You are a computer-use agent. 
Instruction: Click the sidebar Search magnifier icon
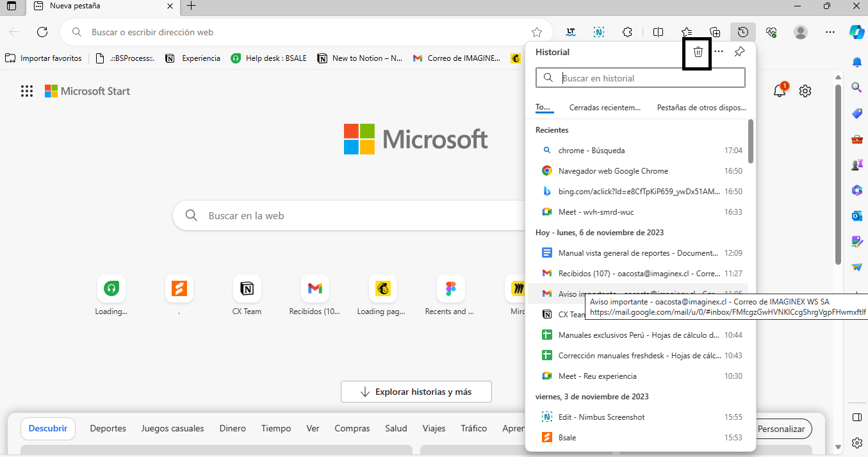tap(857, 87)
